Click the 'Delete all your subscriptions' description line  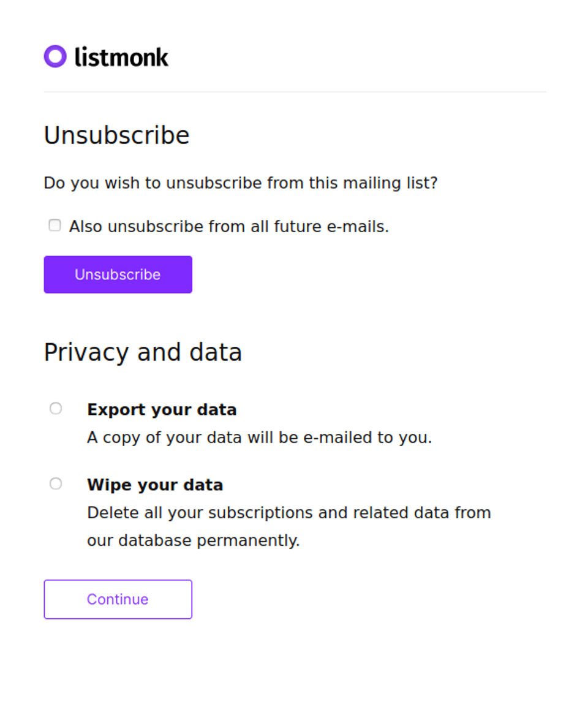click(288, 513)
